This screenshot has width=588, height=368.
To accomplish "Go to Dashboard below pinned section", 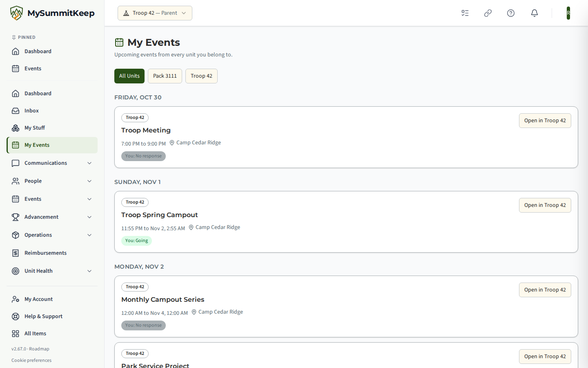I will click(x=52, y=94).
